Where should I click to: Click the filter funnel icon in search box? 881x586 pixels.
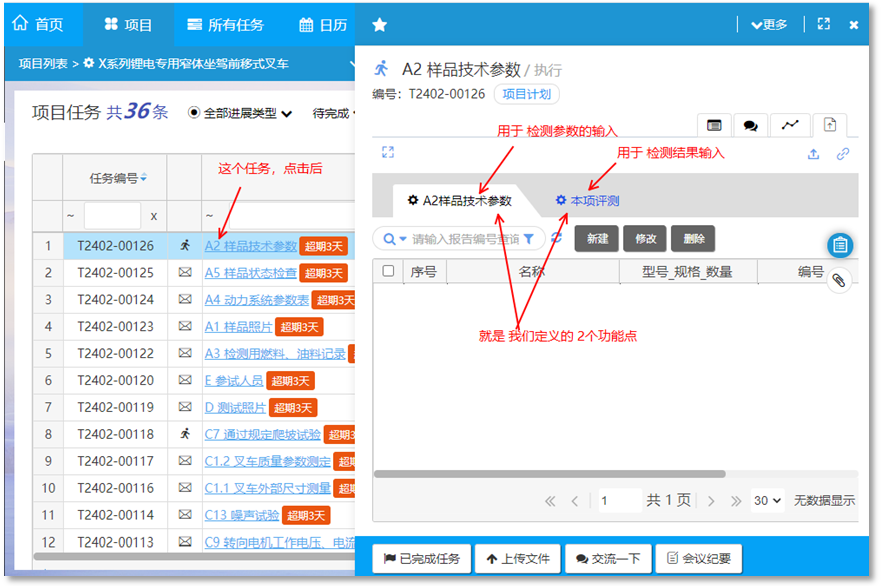coord(529,239)
